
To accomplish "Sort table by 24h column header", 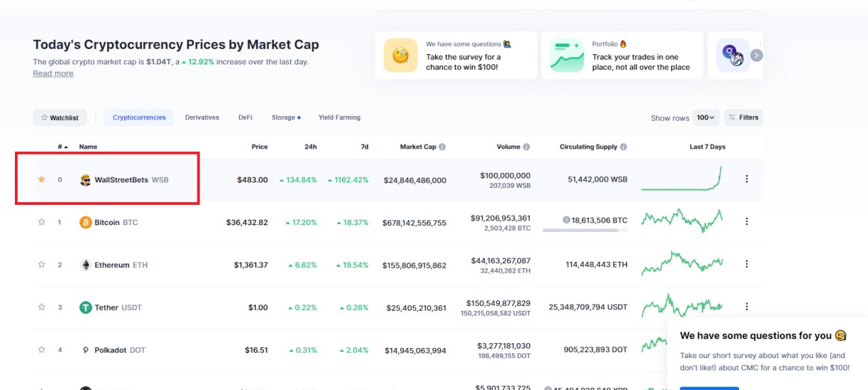I will pos(311,147).
